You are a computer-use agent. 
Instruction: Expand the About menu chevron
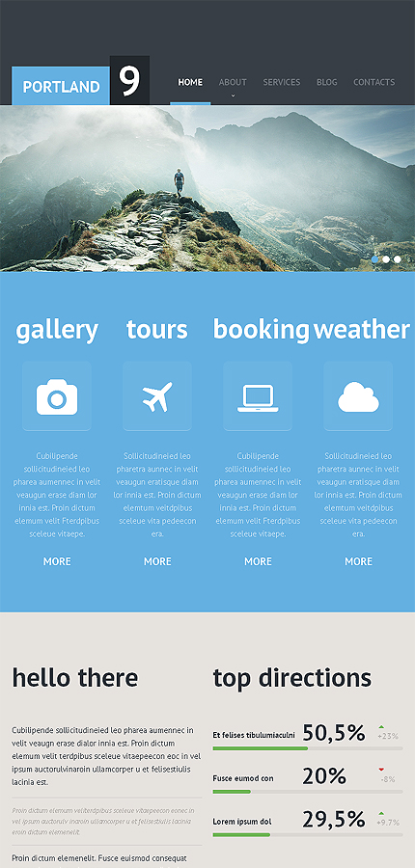pyautogui.click(x=233, y=95)
